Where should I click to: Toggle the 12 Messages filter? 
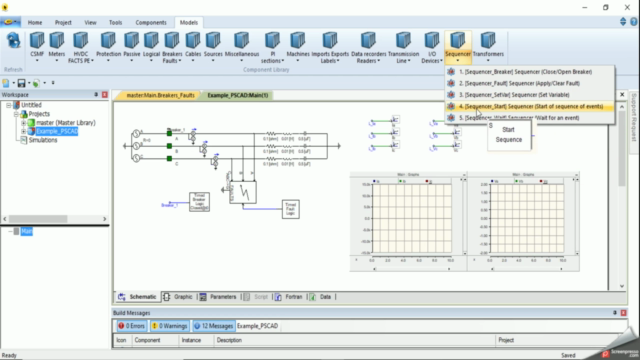(x=213, y=326)
